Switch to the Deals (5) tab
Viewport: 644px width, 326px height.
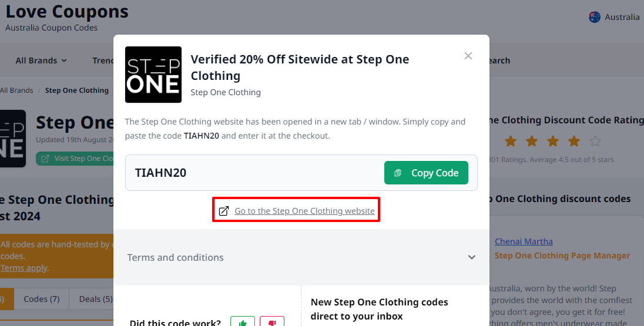95,299
